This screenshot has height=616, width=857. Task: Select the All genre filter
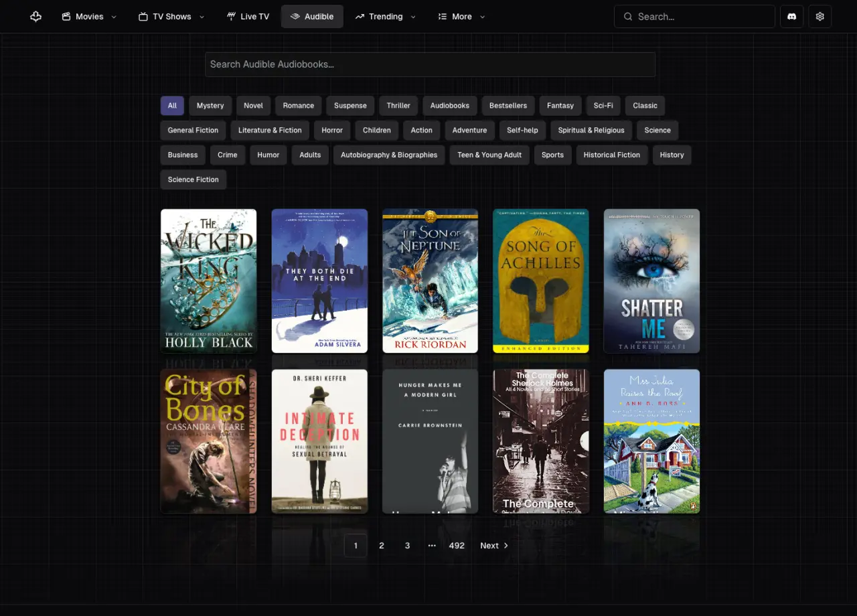coord(172,106)
